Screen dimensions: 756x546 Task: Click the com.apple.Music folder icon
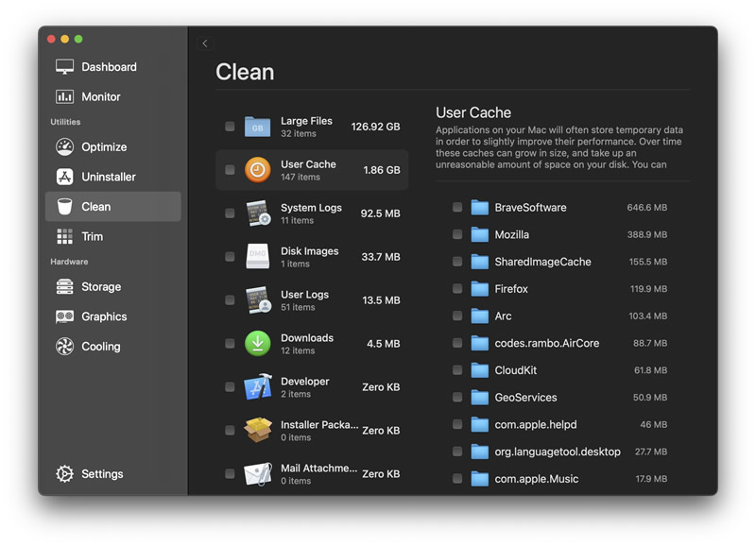click(480, 479)
